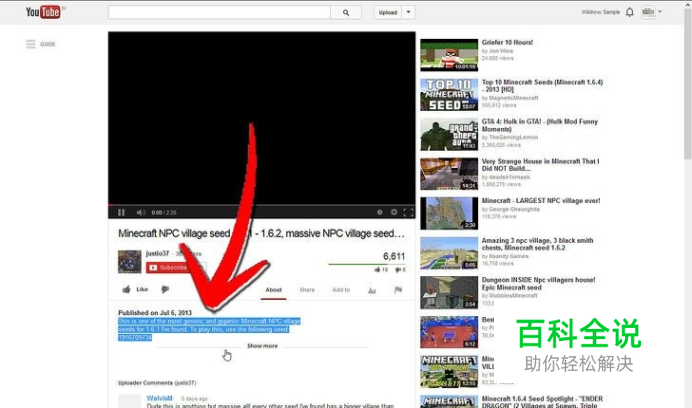Dislike the video with thumbs down
This screenshot has height=408, width=692.
point(165,290)
